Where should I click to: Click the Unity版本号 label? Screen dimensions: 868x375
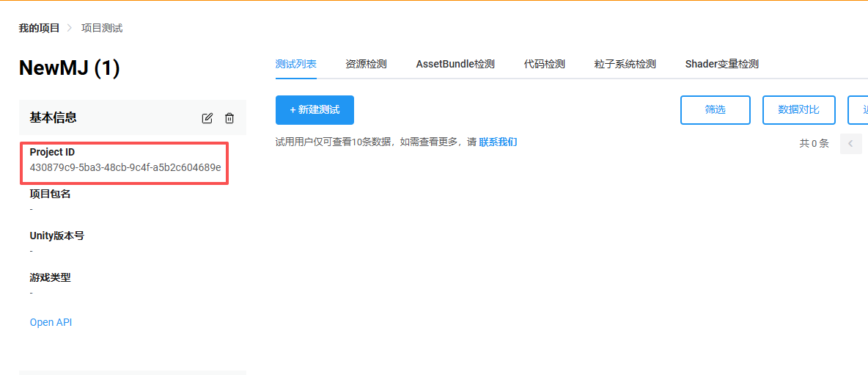(57, 236)
